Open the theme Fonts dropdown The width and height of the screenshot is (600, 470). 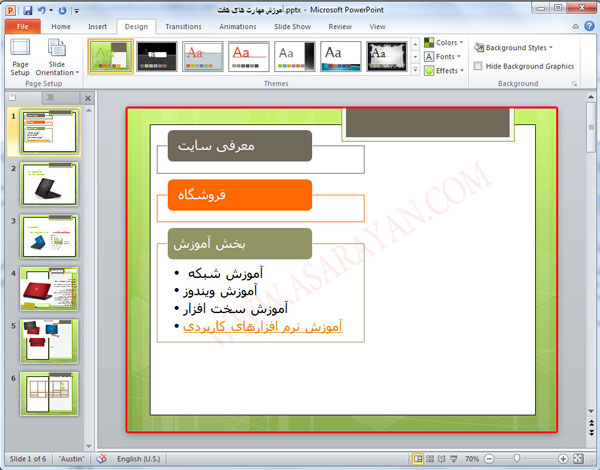coord(441,57)
